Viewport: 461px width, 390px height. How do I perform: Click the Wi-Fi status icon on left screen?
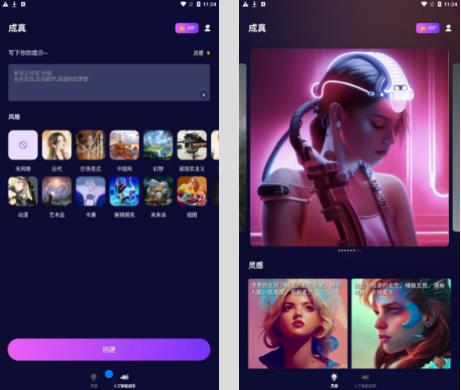[183, 4]
